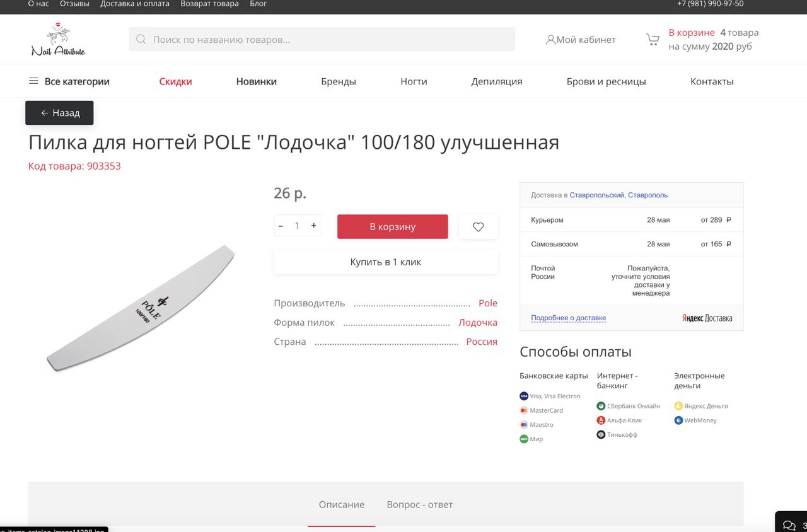Open the chat widget icon
This screenshot has width=807, height=532.
pyautogui.click(x=789, y=524)
